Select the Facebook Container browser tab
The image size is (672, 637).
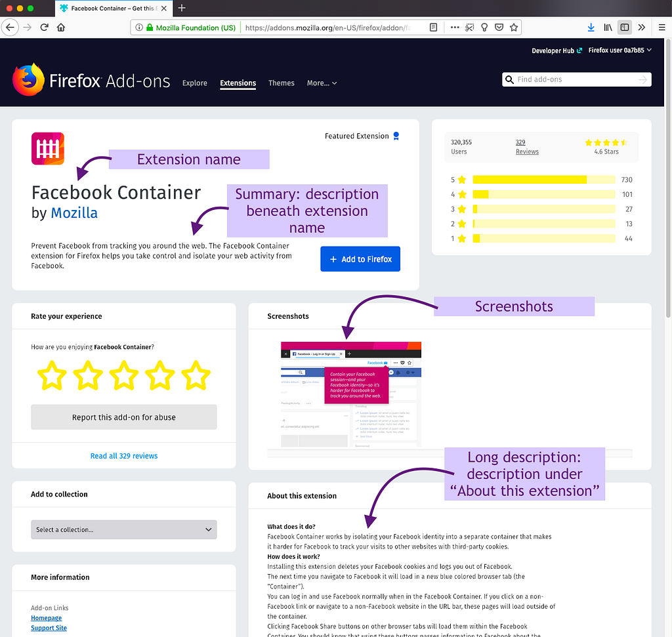point(114,8)
